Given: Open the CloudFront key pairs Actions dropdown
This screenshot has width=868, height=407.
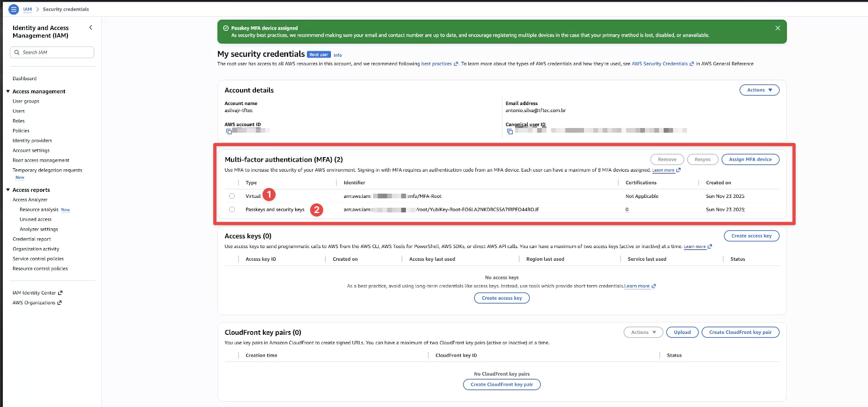Looking at the screenshot, I should pos(643,332).
